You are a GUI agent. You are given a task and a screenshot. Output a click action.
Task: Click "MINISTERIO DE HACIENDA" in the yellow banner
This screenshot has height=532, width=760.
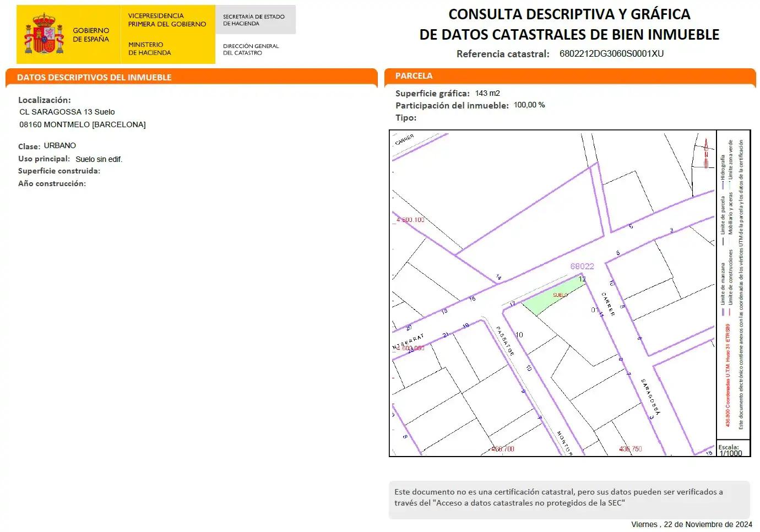click(x=149, y=48)
